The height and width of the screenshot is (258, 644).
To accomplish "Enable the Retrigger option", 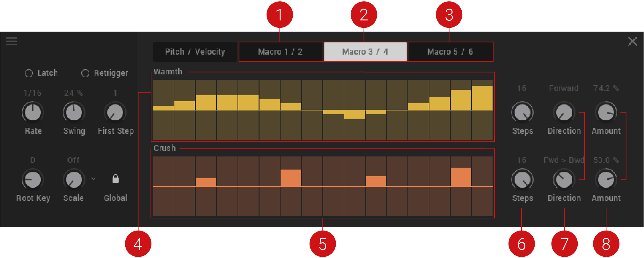I will coord(85,73).
